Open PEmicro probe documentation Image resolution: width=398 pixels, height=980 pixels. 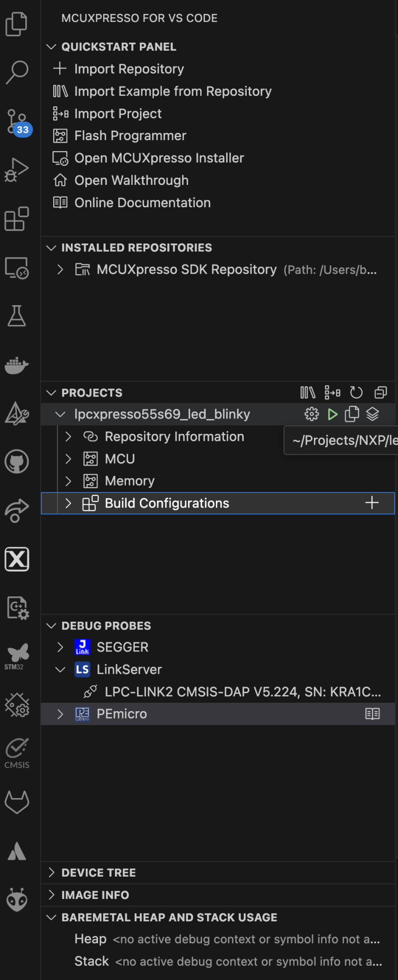(x=372, y=714)
